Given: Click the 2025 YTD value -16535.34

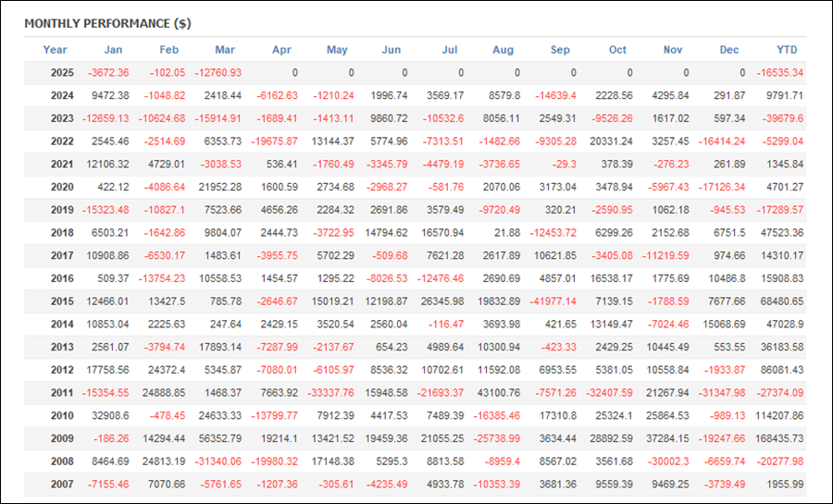Looking at the screenshot, I should tap(780, 73).
